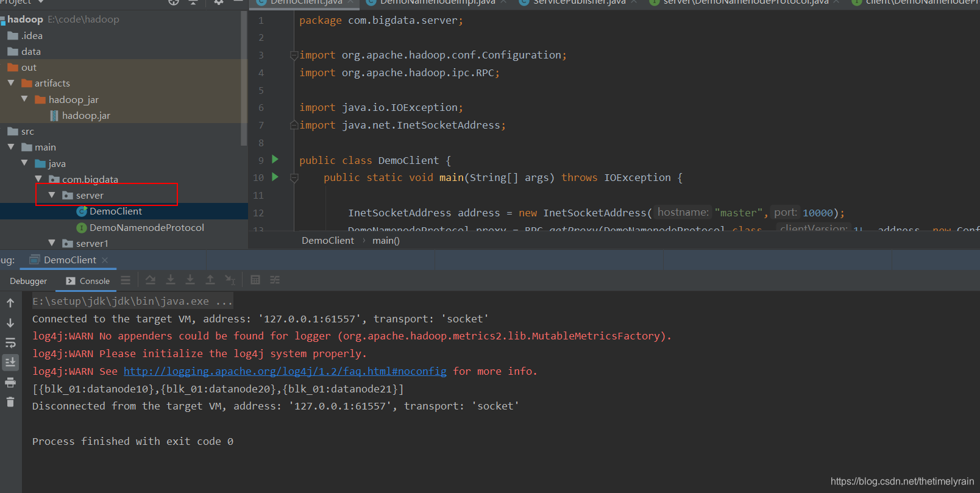
Task: Click the import fold marker at line 7
Action: 294,125
